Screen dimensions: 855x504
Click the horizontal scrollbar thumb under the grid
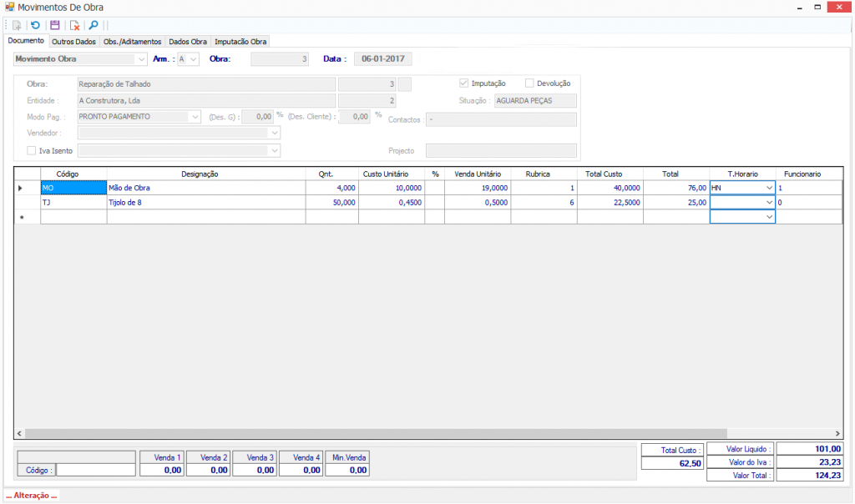pyautogui.click(x=376, y=433)
